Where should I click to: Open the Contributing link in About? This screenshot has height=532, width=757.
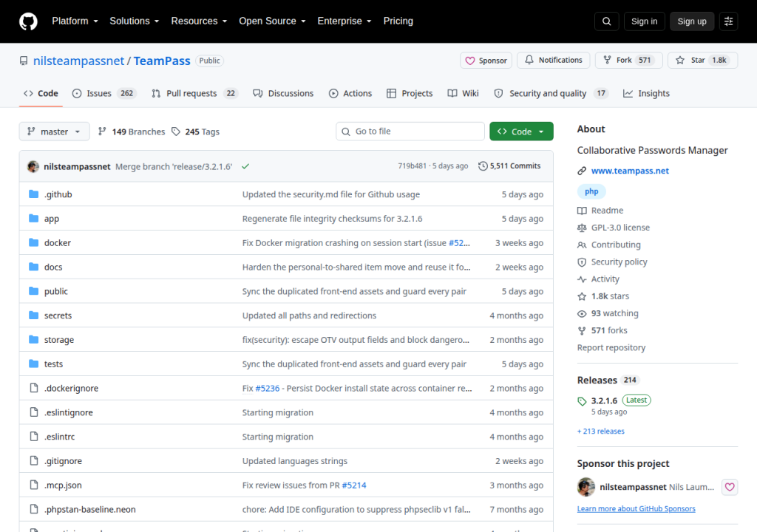coord(616,245)
